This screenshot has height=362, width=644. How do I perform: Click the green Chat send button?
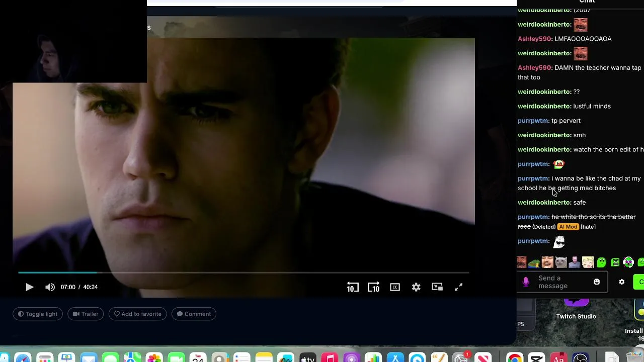pyautogui.click(x=638, y=282)
